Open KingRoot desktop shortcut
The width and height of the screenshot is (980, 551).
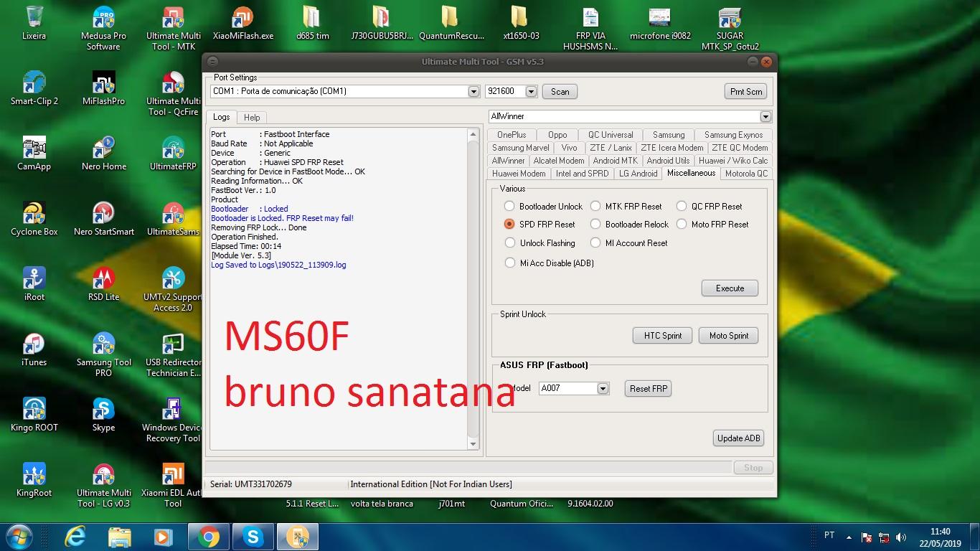[x=34, y=480]
